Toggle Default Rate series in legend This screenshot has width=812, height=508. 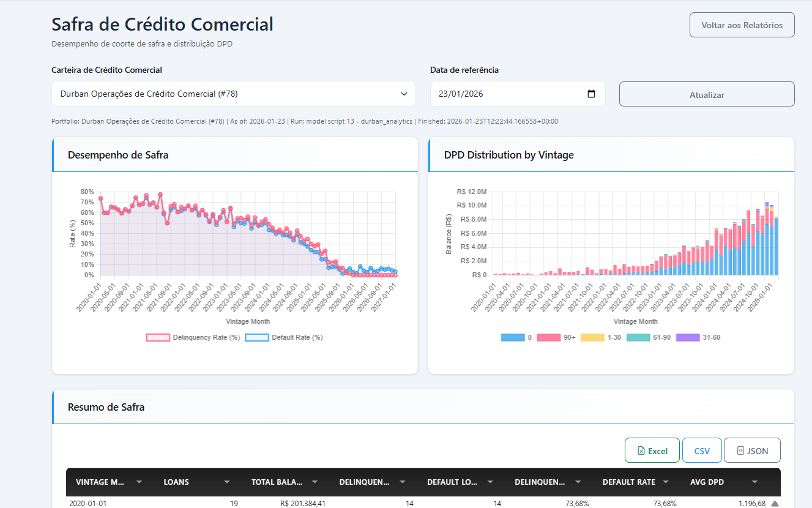pos(284,337)
